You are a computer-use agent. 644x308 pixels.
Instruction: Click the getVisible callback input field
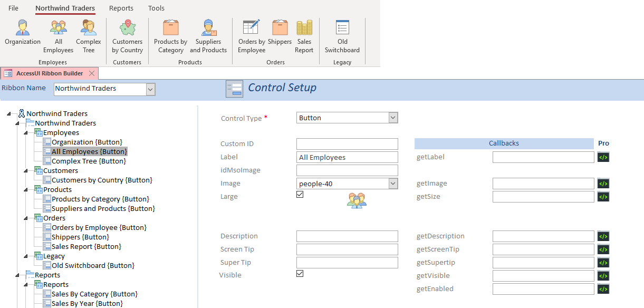pyautogui.click(x=543, y=276)
